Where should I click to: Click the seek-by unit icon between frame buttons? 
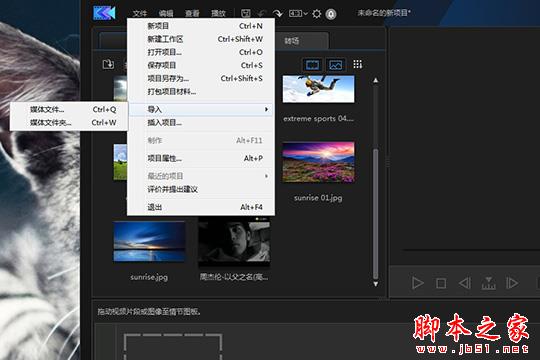pyautogui.click(x=489, y=283)
